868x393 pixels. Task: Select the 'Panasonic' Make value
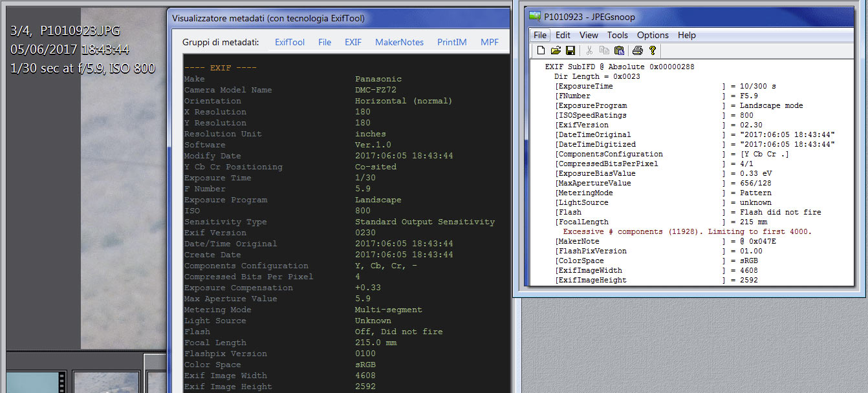(378, 79)
